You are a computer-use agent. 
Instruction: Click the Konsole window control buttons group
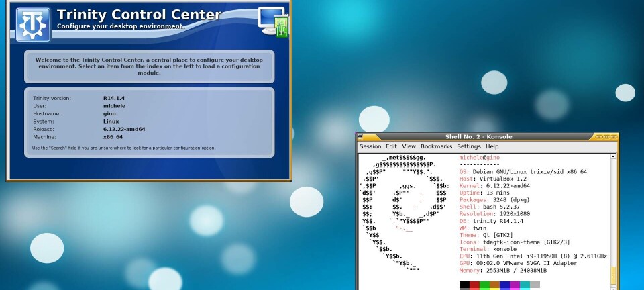[606, 136]
